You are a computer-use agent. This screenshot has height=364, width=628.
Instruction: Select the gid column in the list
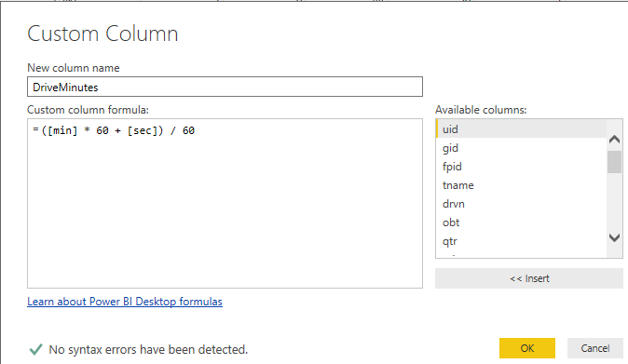522,148
